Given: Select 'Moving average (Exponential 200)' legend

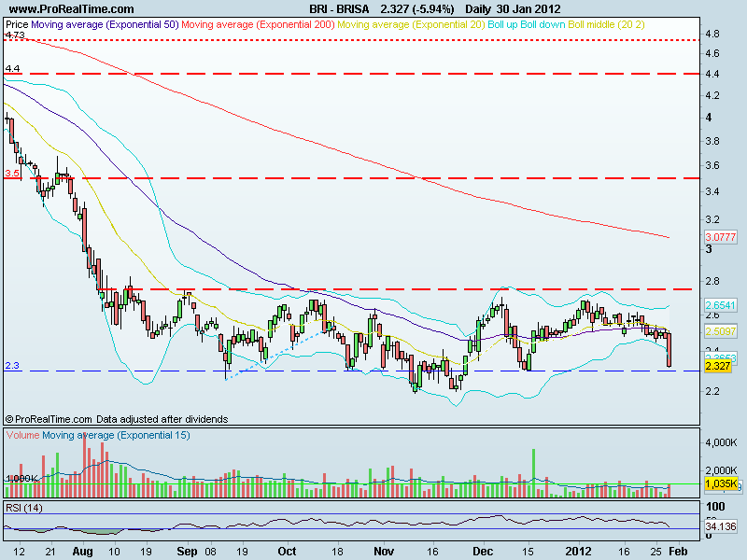Looking at the screenshot, I should (x=258, y=24).
